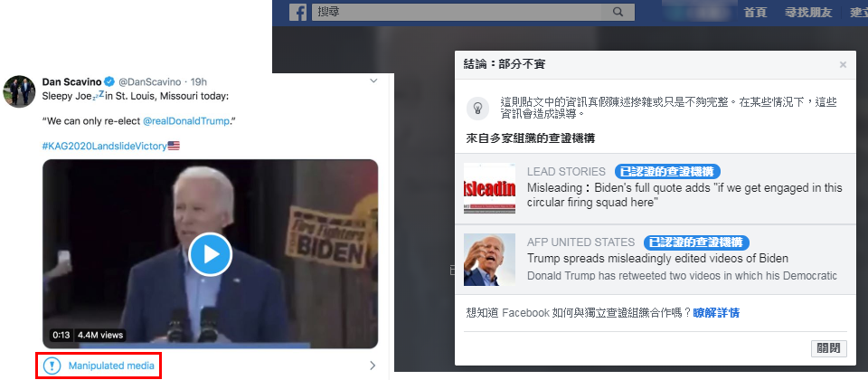Open the 首頁 home link
Viewport: 868px width, 380px height.
[x=755, y=12]
